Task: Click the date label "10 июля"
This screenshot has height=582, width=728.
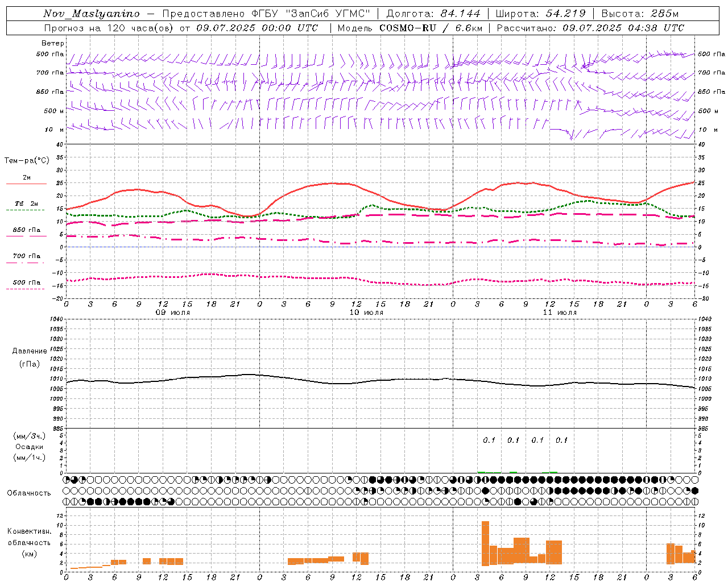Action: click(366, 313)
